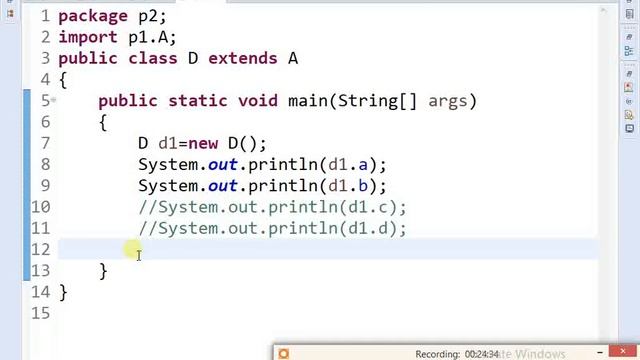
Task: Click closing brace on line 14
Action: click(63, 292)
